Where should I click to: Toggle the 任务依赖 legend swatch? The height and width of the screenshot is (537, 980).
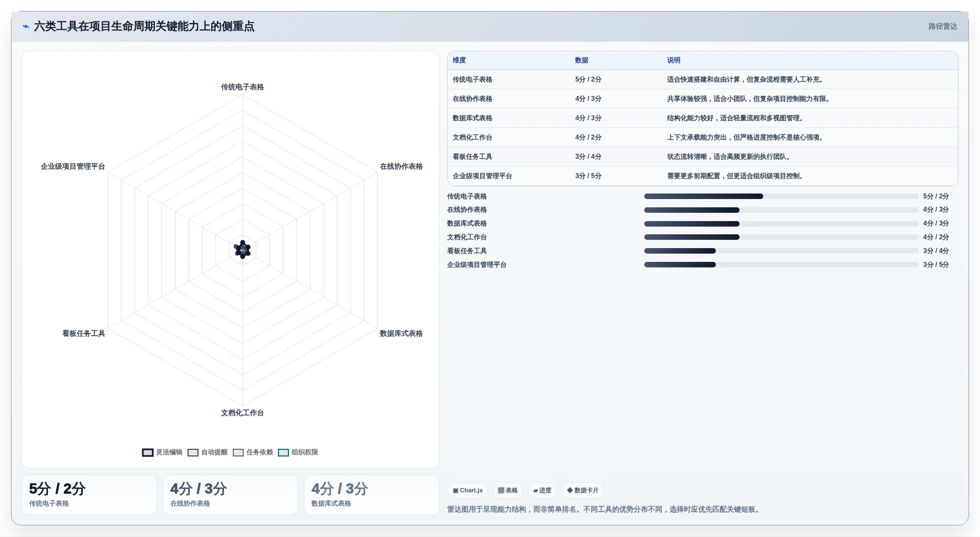click(x=238, y=453)
